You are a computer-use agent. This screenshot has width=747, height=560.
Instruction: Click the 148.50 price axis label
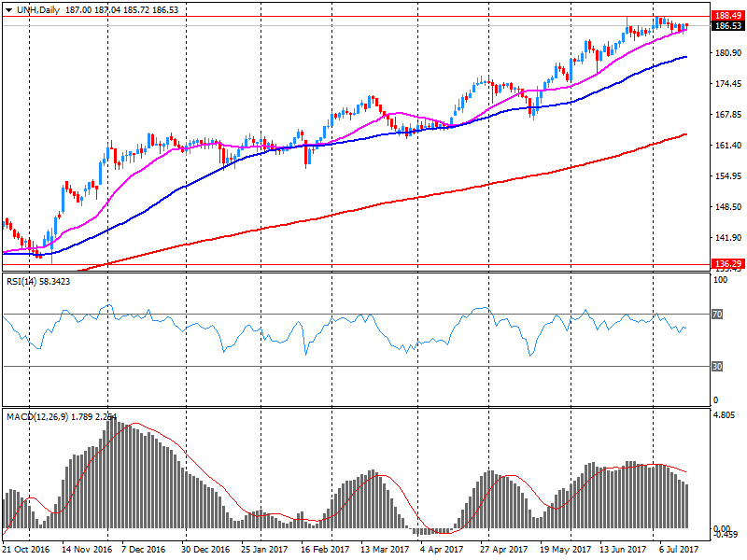728,206
